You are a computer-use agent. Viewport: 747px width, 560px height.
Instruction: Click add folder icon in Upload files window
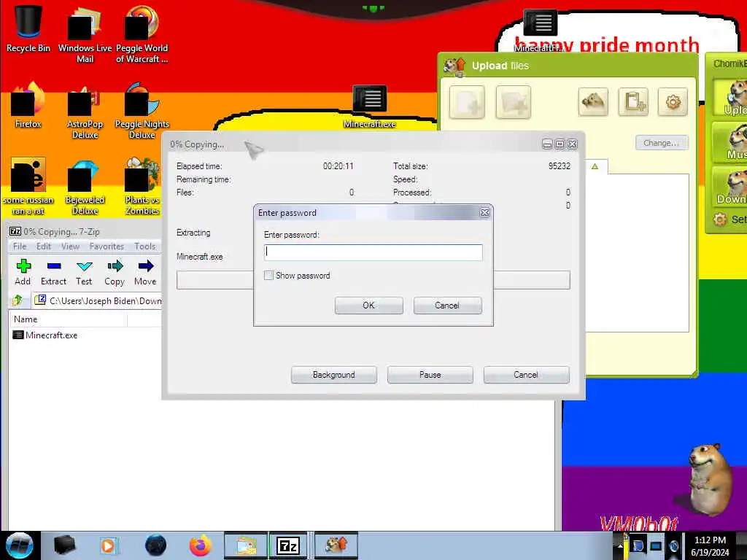coord(513,102)
